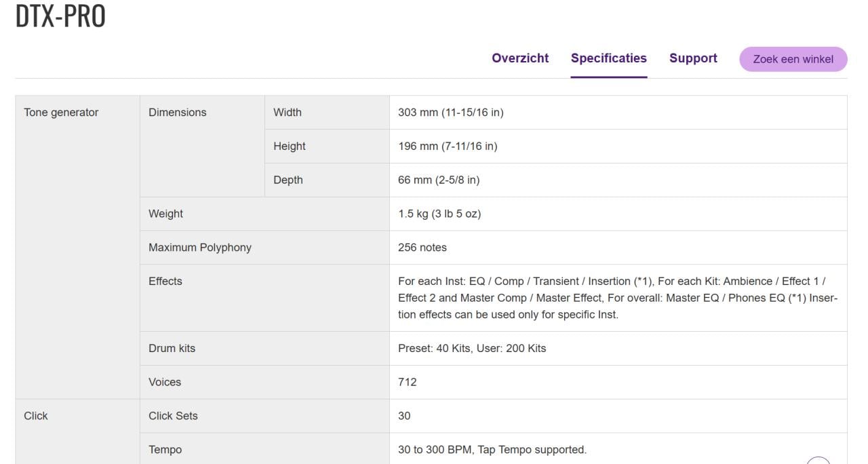
Task: Select the Specificaties tab
Action: [x=608, y=58]
